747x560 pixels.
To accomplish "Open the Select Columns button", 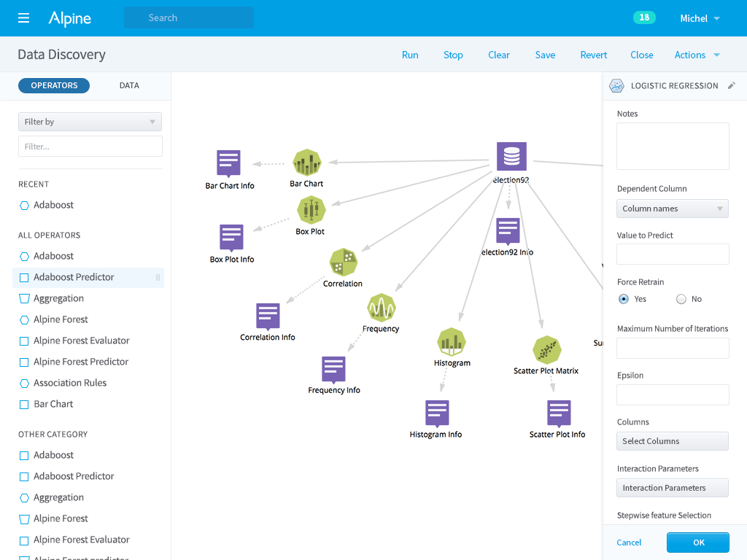I will 673,441.
